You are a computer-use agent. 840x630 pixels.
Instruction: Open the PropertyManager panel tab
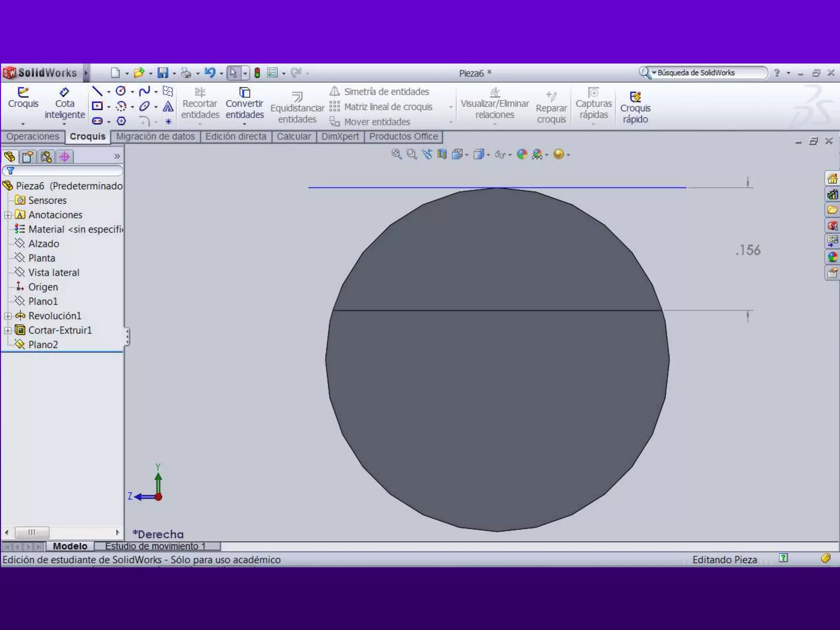28,157
